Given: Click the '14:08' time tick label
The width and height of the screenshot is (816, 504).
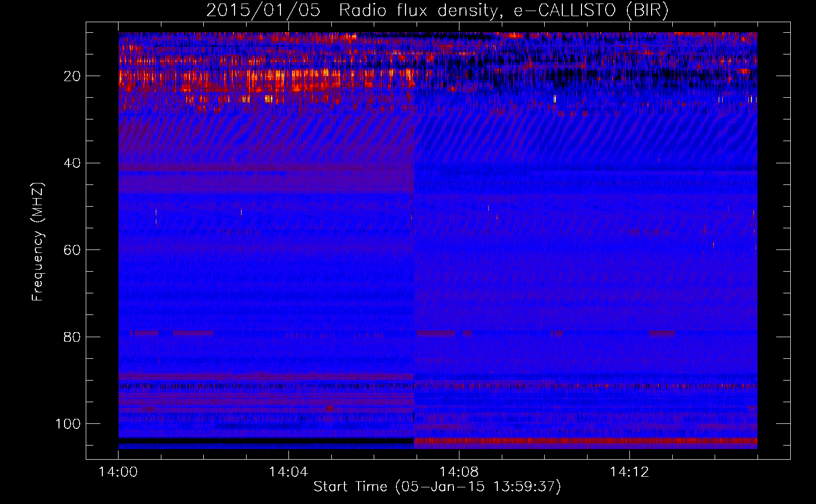Looking at the screenshot, I should coord(459,472).
